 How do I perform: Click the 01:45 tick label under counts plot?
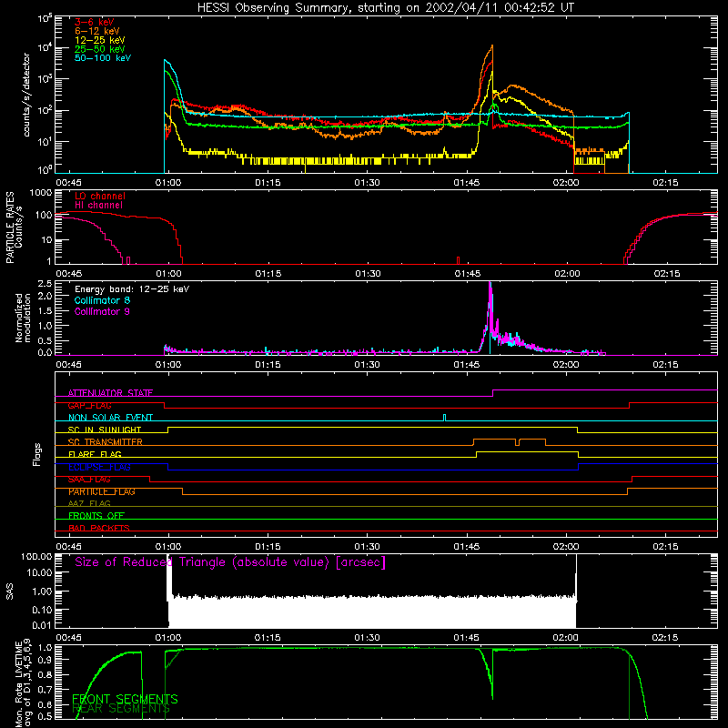coord(467,183)
